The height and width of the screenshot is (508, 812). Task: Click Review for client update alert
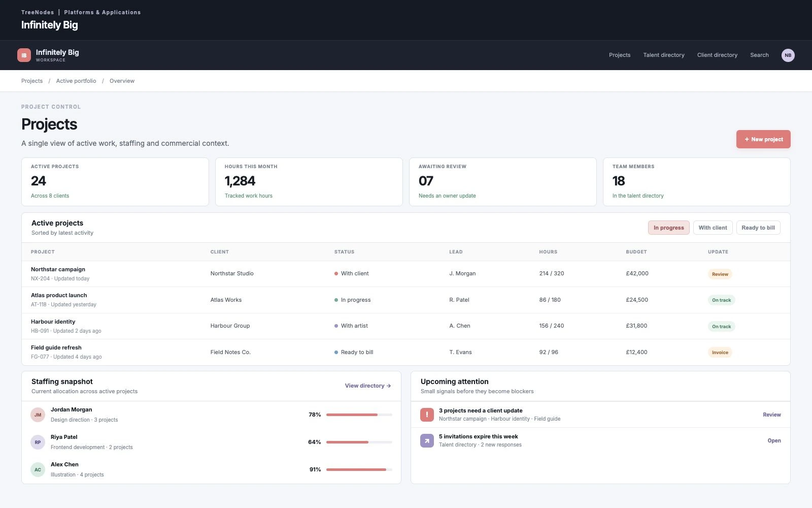click(x=772, y=415)
